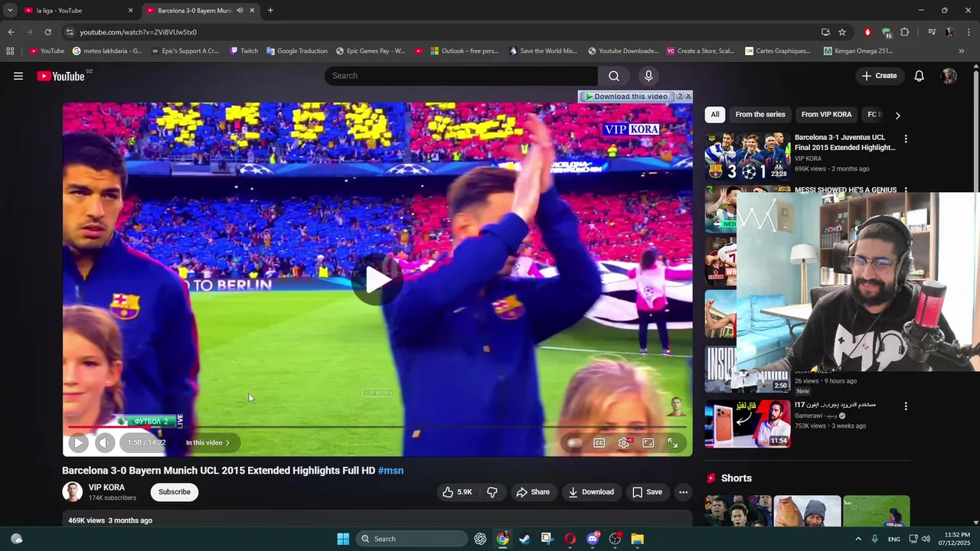Open the Gamerawi video thumbnail
This screenshot has height=551, width=980.
[x=747, y=424]
